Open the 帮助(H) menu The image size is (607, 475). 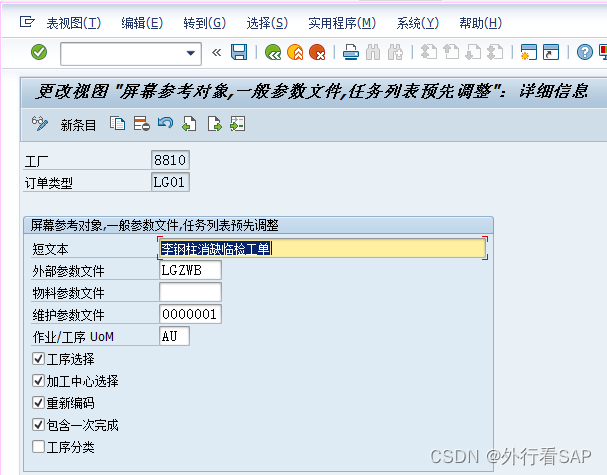pyautogui.click(x=480, y=23)
